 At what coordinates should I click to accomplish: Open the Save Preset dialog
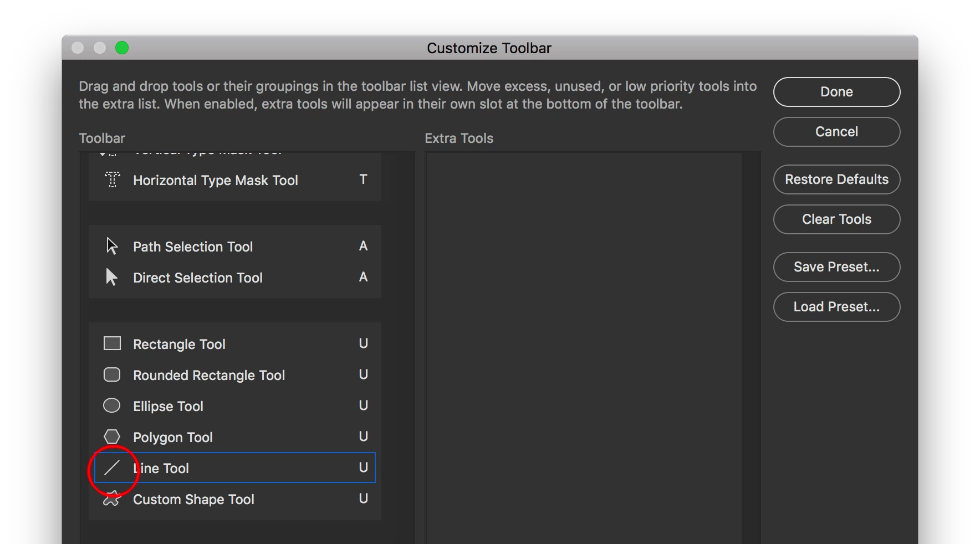836,267
